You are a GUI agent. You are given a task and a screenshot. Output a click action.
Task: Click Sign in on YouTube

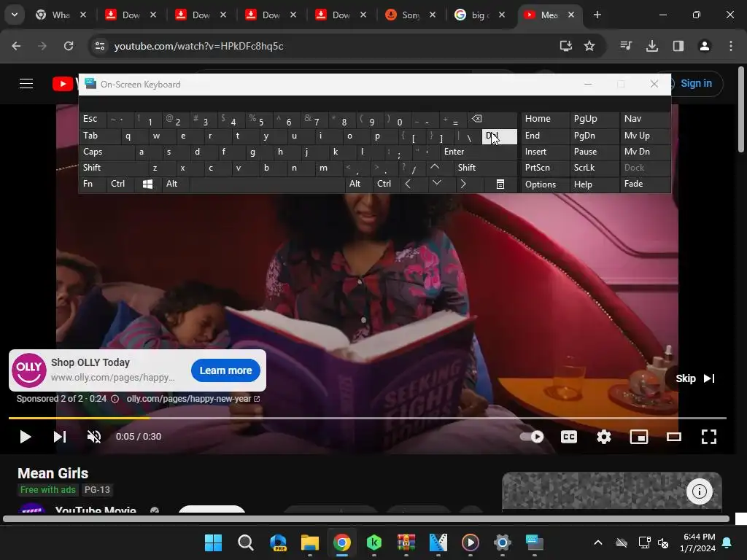click(696, 83)
